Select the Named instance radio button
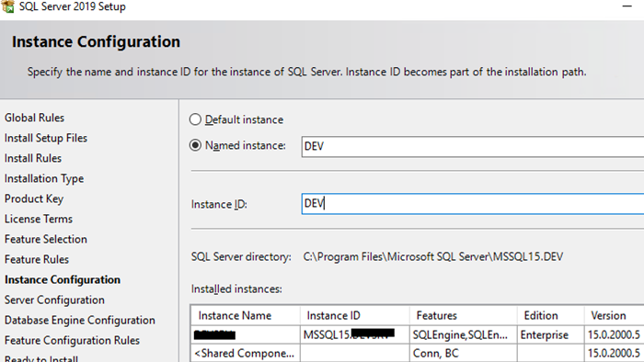The height and width of the screenshot is (362, 644). point(195,145)
